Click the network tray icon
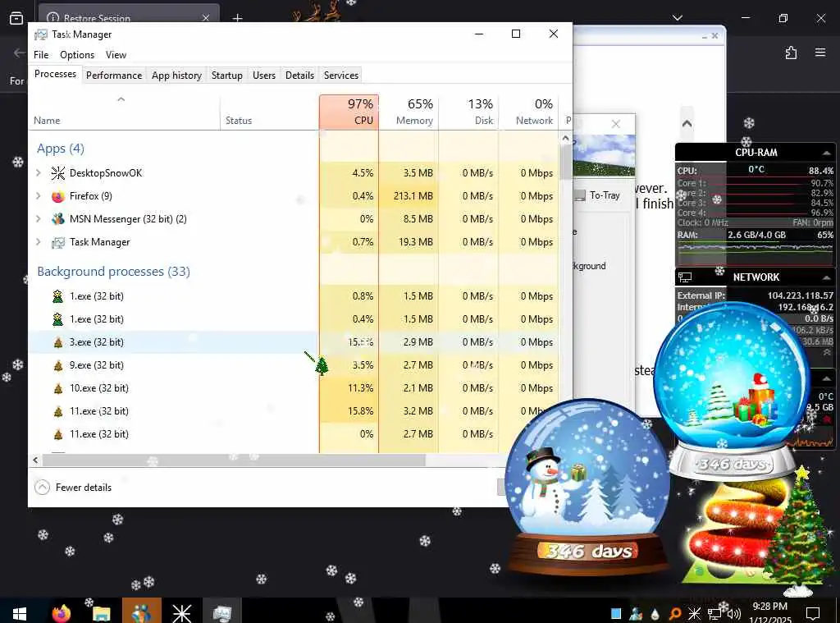840x623 pixels. [x=714, y=614]
